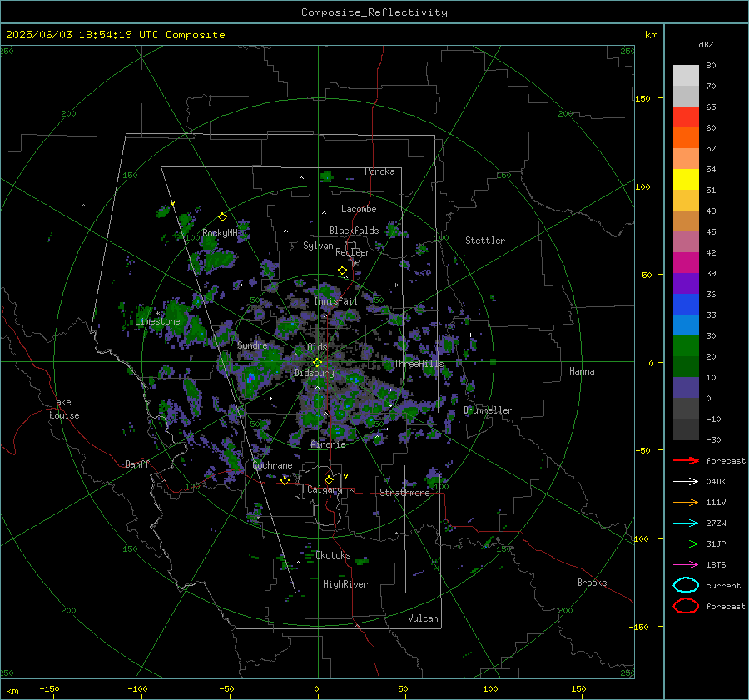Image resolution: width=749 pixels, height=700 pixels.
Task: Pick the purple 36-39 dBZ swatch
Action: pyautogui.click(x=686, y=284)
